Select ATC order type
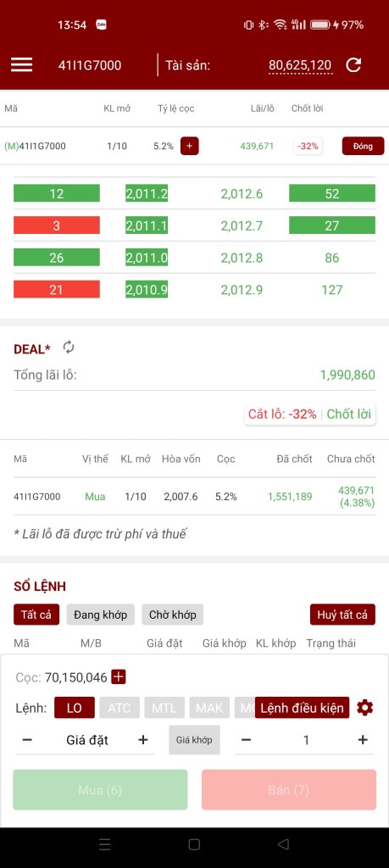This screenshot has width=389, height=868. [119, 708]
